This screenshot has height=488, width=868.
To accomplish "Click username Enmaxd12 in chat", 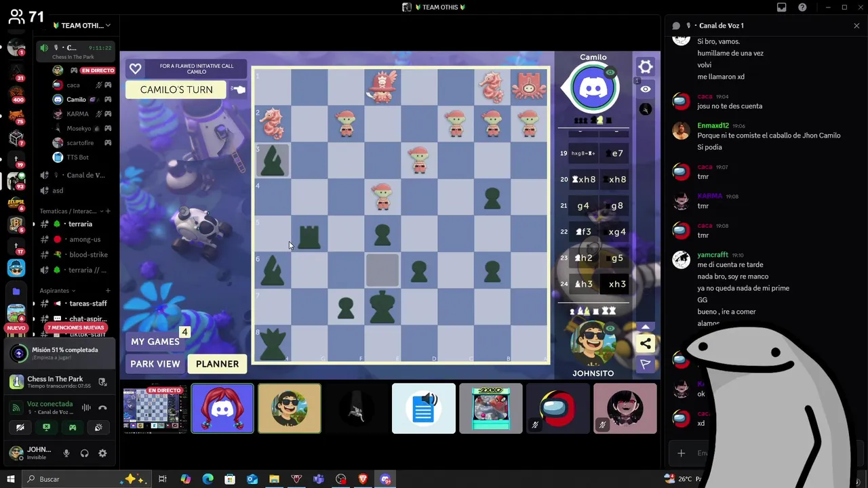I will tap(713, 125).
